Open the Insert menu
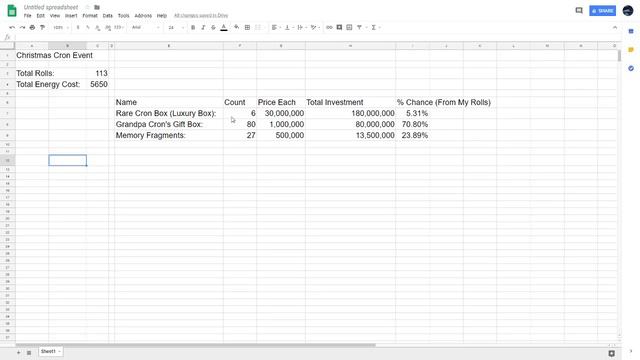Viewport: 640px width, 360px height. coord(71,16)
